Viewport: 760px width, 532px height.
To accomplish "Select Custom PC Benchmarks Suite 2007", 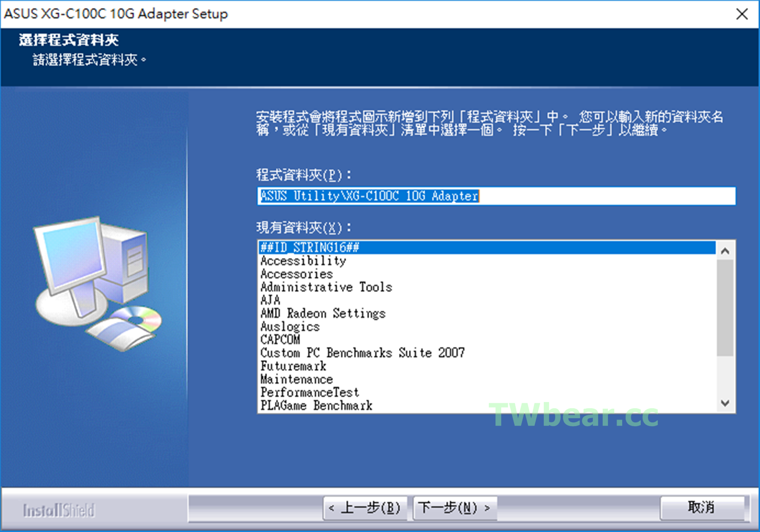I will click(x=487, y=353).
